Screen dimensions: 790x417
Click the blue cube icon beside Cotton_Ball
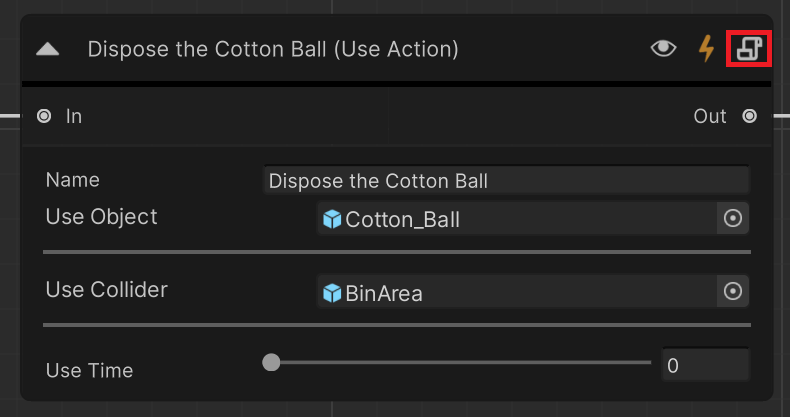pos(332,219)
